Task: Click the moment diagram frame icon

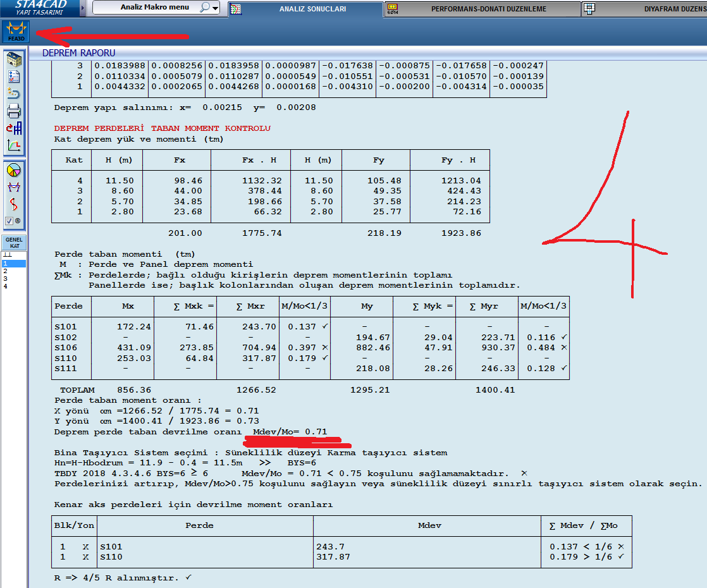Action: coord(14,187)
